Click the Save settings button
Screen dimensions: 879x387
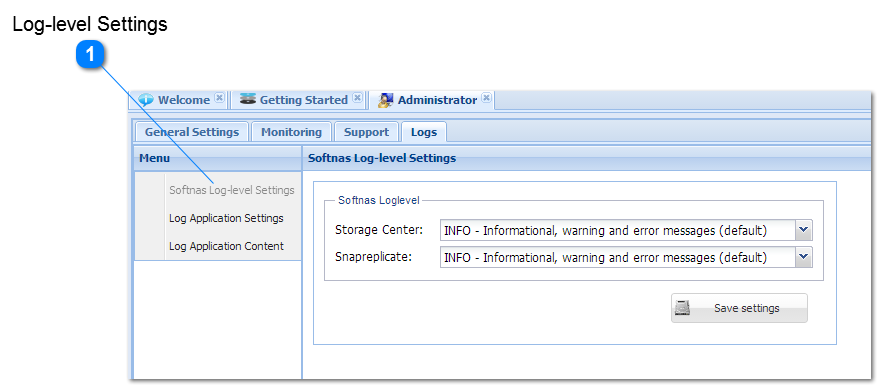point(739,308)
